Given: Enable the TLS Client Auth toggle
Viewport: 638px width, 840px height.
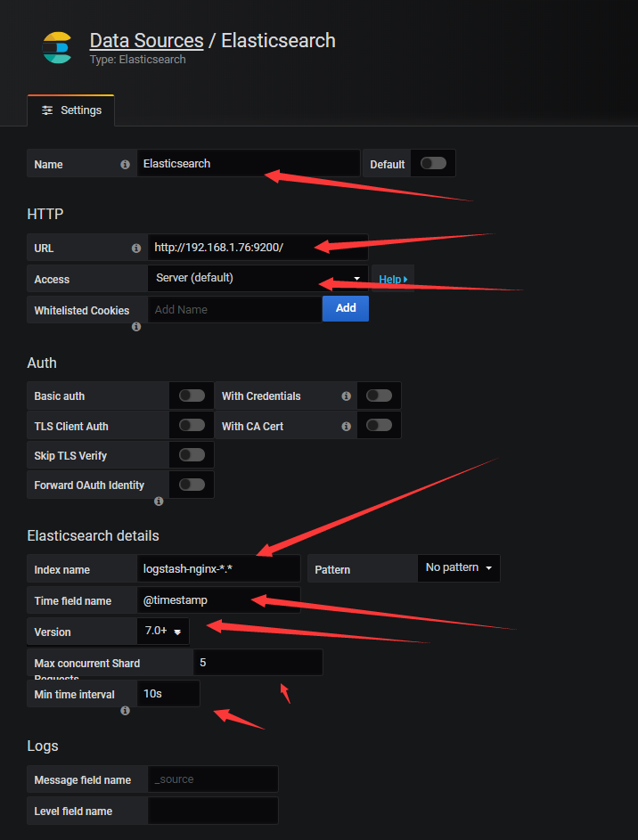Looking at the screenshot, I should click(x=192, y=425).
